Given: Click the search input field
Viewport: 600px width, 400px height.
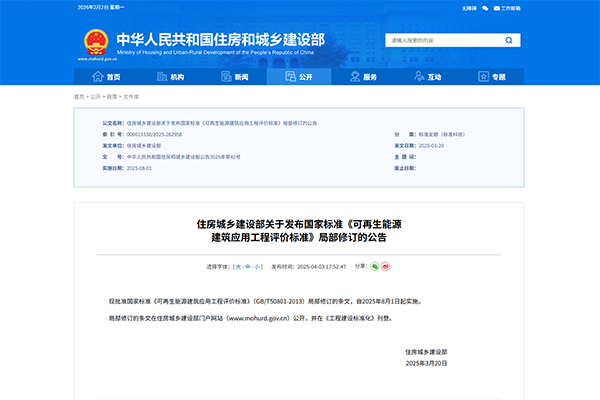Looking at the screenshot, I should (440, 42).
